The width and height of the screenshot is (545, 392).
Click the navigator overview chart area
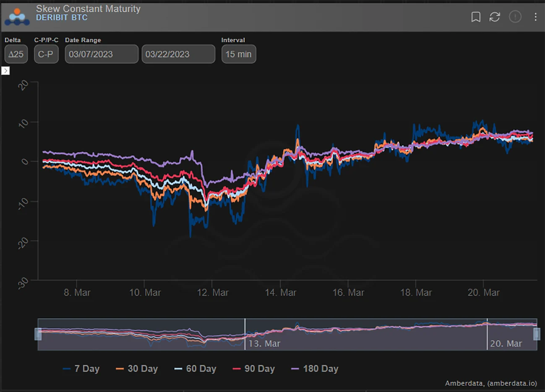point(287,334)
